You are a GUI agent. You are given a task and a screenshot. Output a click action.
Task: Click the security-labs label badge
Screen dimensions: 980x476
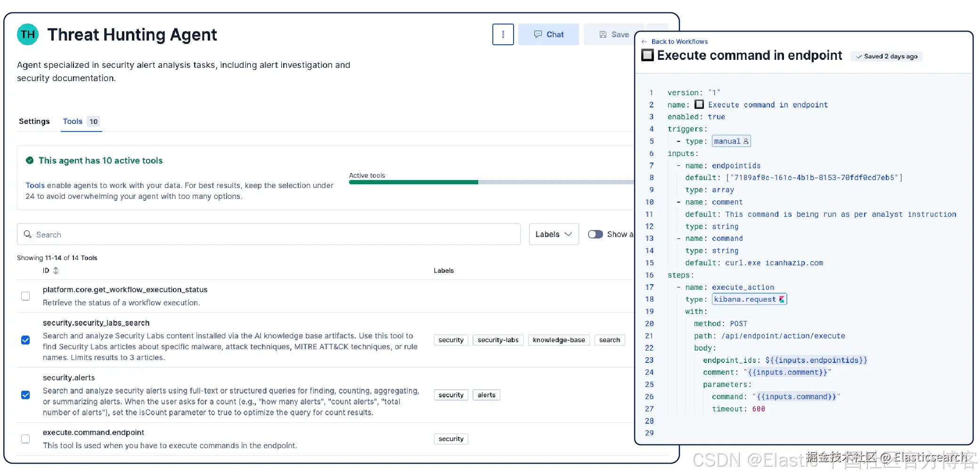pos(498,340)
